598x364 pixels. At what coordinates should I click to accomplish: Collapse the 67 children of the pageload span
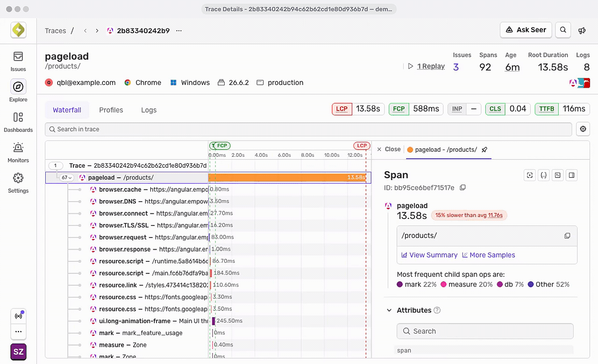(67, 178)
